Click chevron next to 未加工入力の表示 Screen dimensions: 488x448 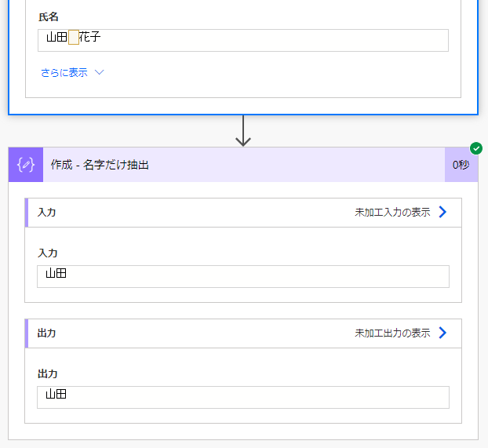[442, 212]
